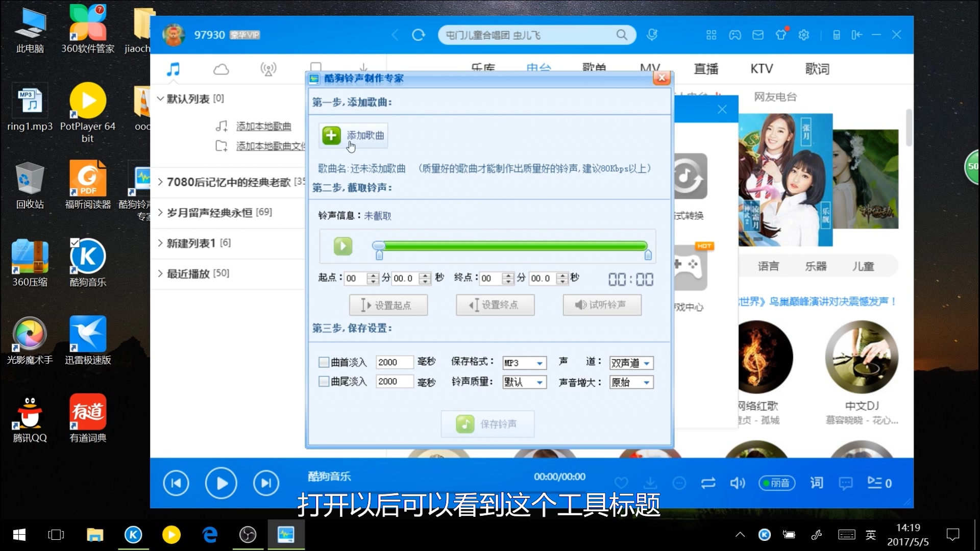
Task: Click start point seconds stepper arrows
Action: (425, 278)
